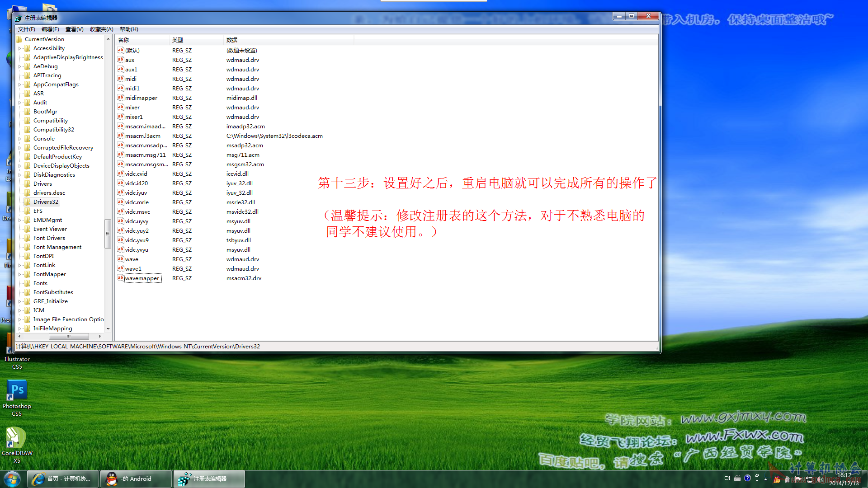Click tree vertical scrollbar thumb

tap(108, 234)
